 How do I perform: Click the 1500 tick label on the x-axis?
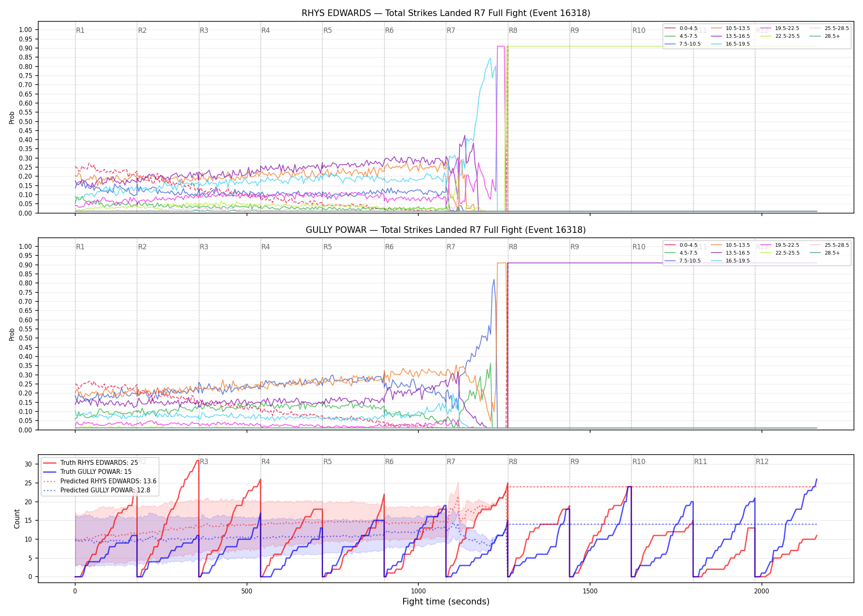[590, 591]
